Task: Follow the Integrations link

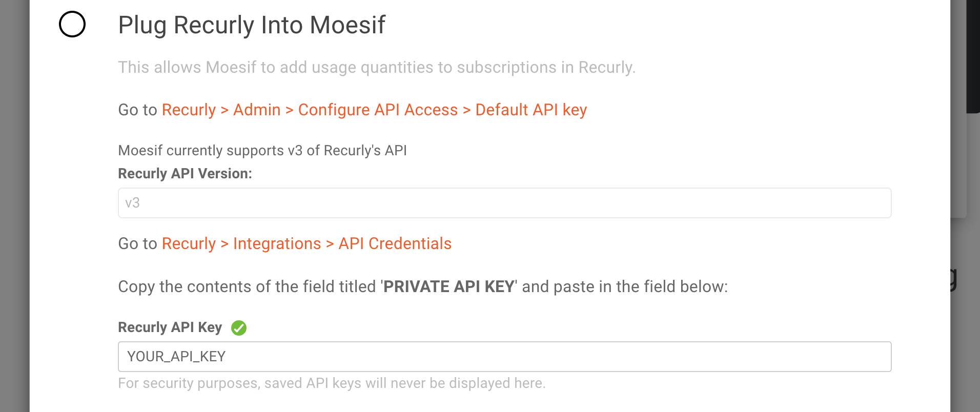Action: [x=277, y=243]
